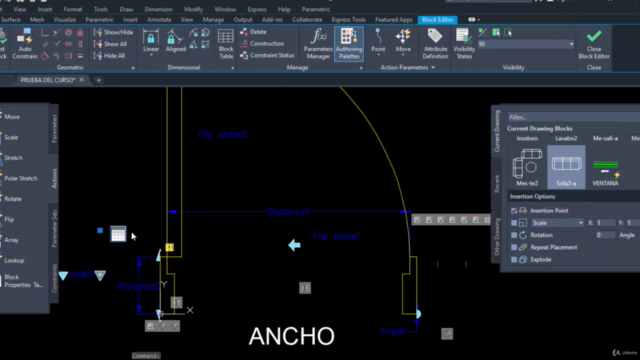Click the blocks Filter field
Image resolution: width=640 pixels, height=360 pixels.
click(x=573, y=117)
